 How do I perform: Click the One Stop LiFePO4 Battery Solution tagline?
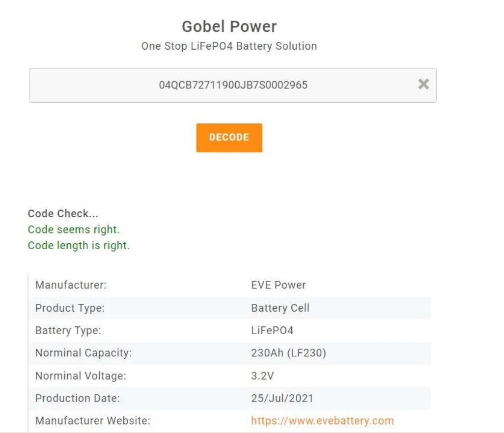(229, 46)
